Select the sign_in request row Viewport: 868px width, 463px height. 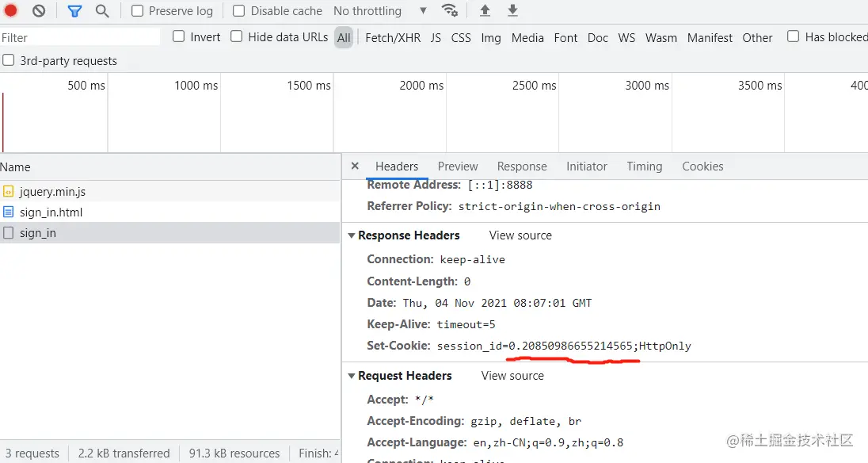click(x=170, y=232)
